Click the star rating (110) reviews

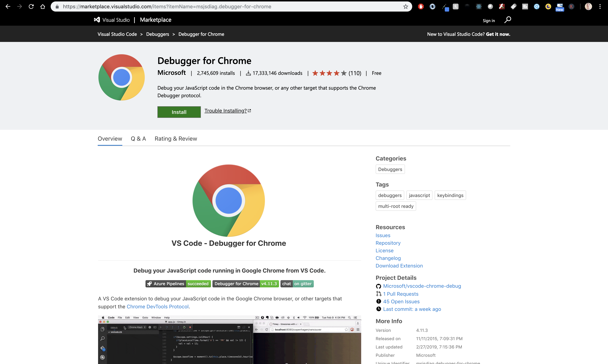pyautogui.click(x=337, y=73)
